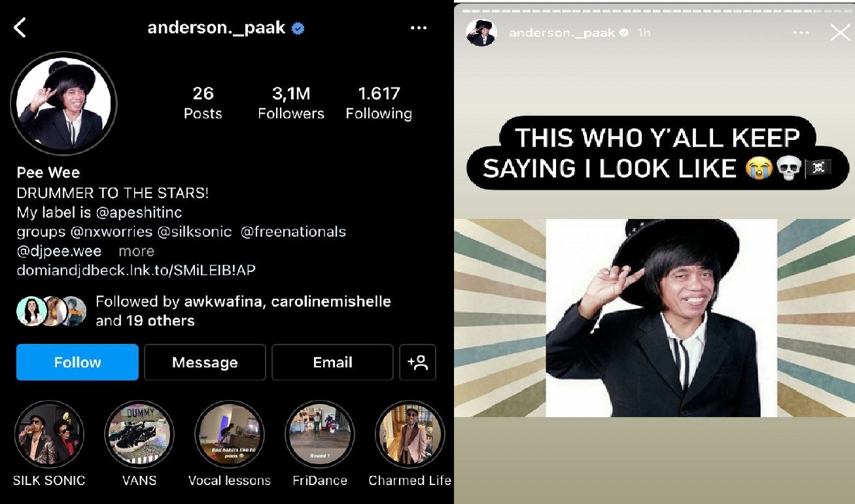Open the story's three-dot options menu
The height and width of the screenshot is (504, 855).
click(x=802, y=32)
